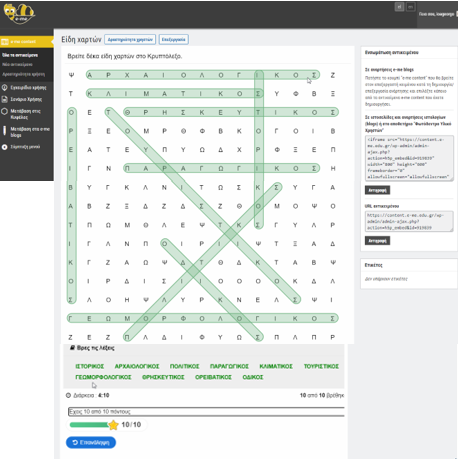Select the second sidebar submenu item below it

click(17, 64)
